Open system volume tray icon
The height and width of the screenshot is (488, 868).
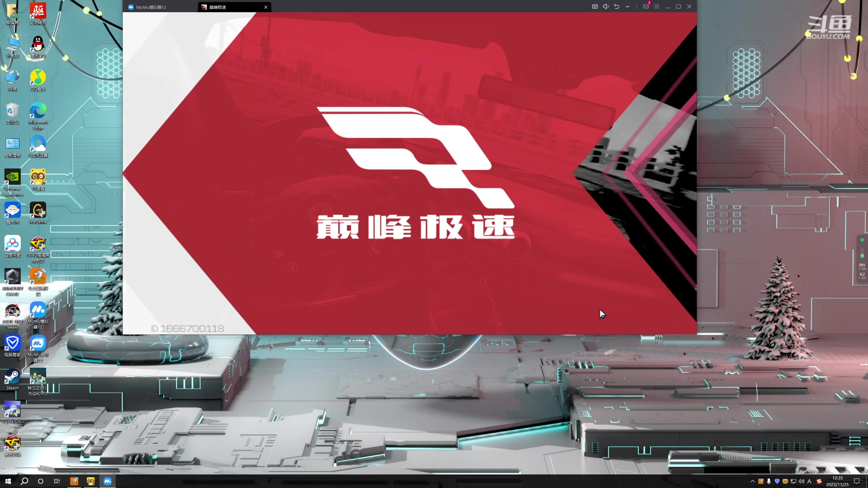tap(802, 481)
